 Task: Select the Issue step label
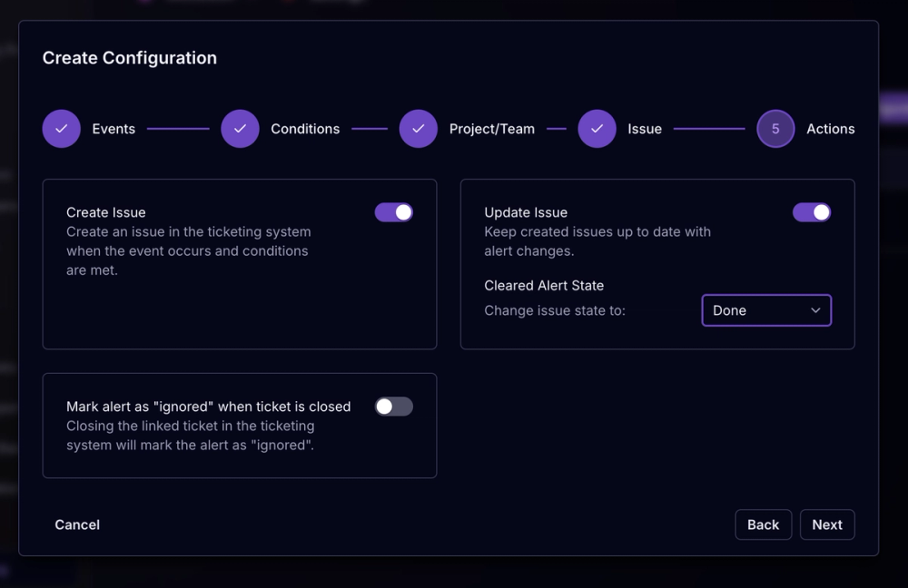click(x=645, y=129)
